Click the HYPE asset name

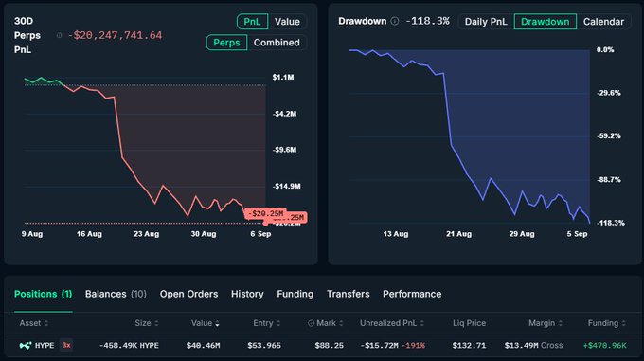click(x=45, y=346)
